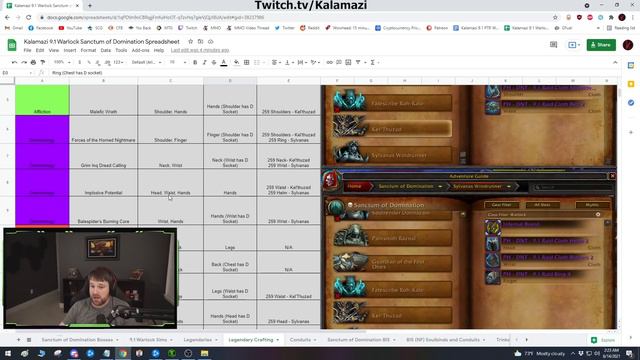Open the Reddit bookmark
640x360 pixels.
click(x=310, y=28)
